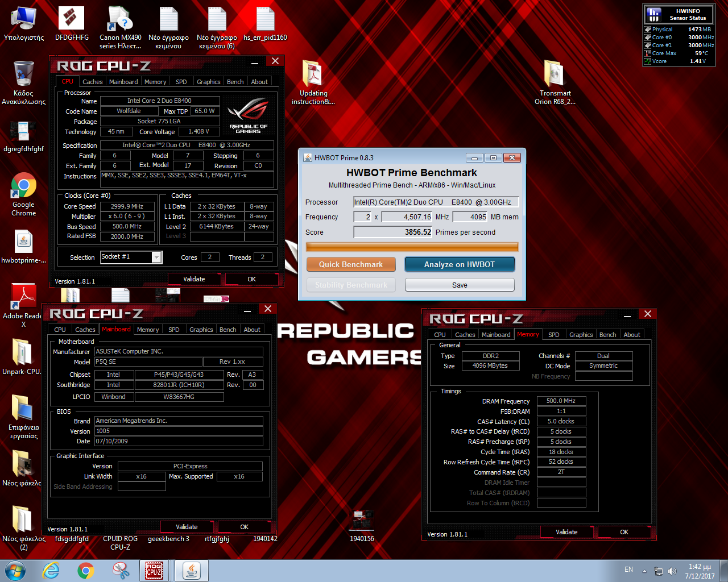The image size is (728, 582).
Task: Open Graphics tab in Memory window
Action: click(581, 335)
